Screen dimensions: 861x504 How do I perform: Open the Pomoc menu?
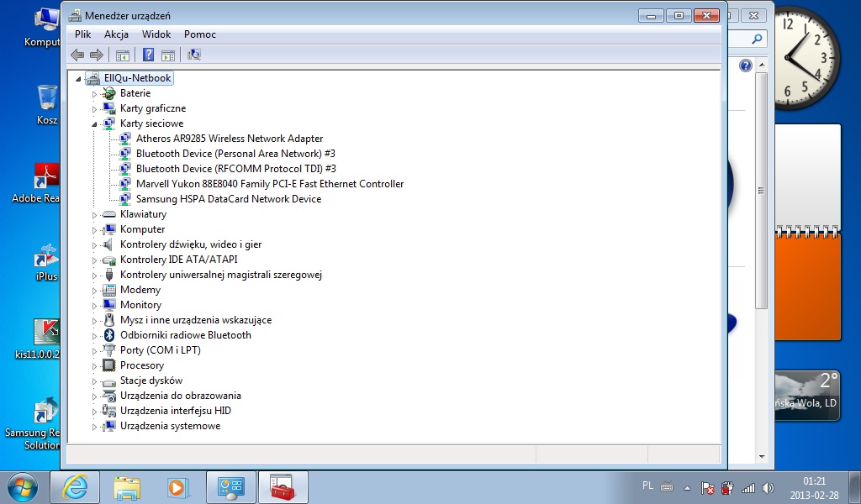point(200,34)
